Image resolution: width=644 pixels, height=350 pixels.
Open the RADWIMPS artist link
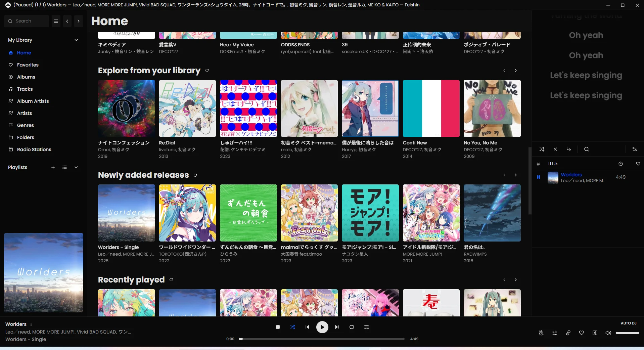click(475, 254)
